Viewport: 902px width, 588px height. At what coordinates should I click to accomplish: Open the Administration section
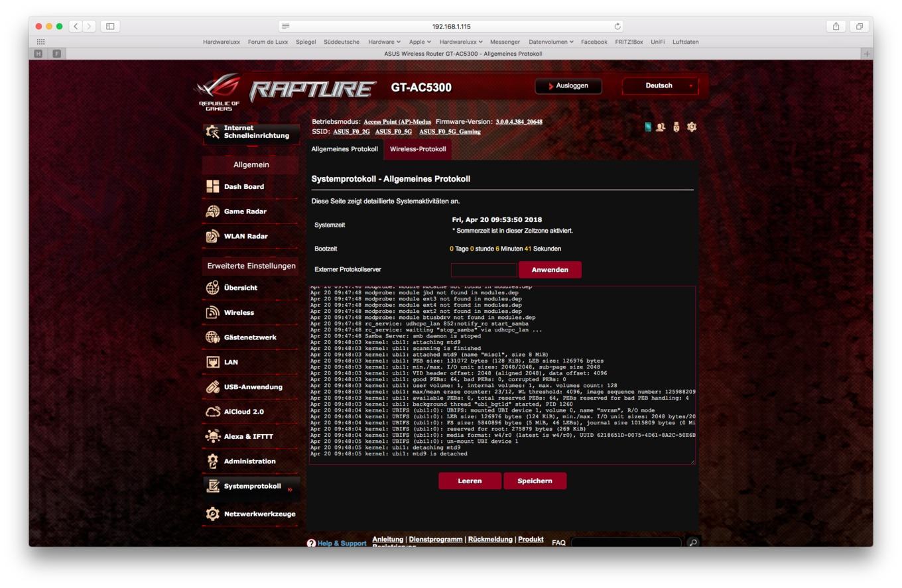[251, 461]
